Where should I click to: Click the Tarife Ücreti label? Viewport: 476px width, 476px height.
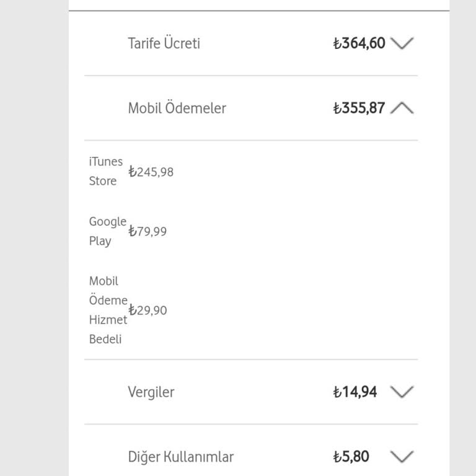[x=164, y=43]
